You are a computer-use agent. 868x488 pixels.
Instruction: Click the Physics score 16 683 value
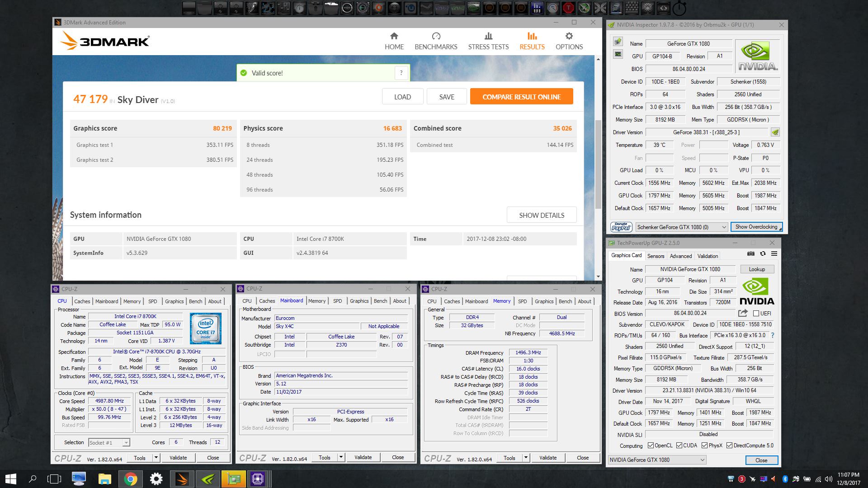(x=392, y=128)
